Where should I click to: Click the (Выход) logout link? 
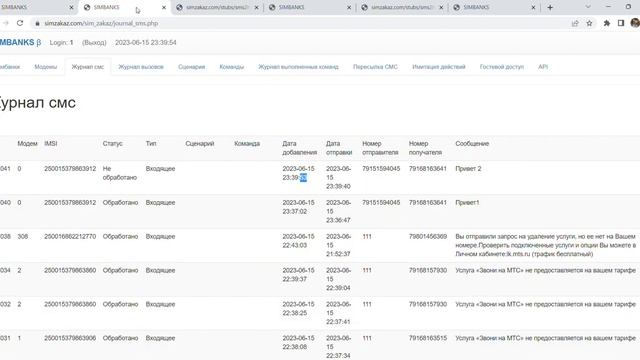tap(94, 42)
